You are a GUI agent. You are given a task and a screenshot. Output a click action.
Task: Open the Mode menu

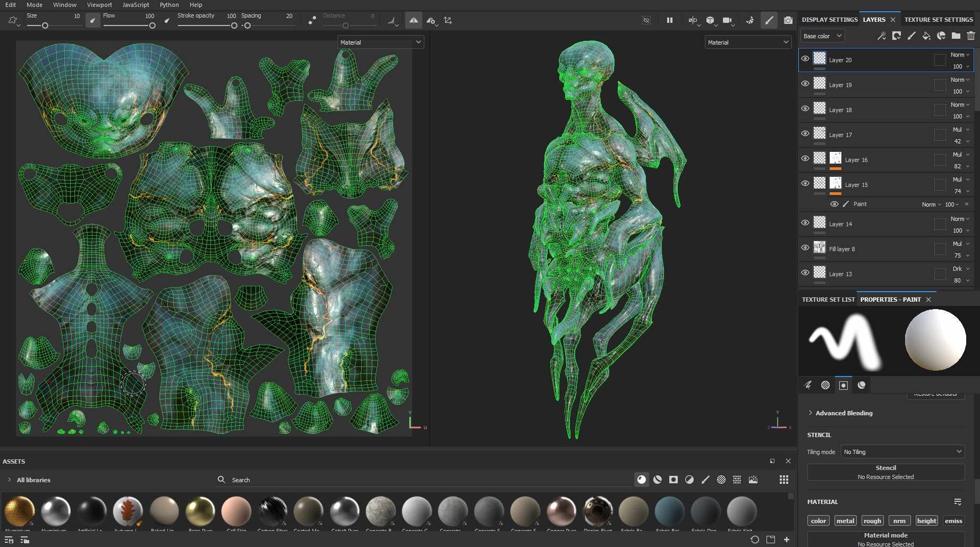point(35,5)
